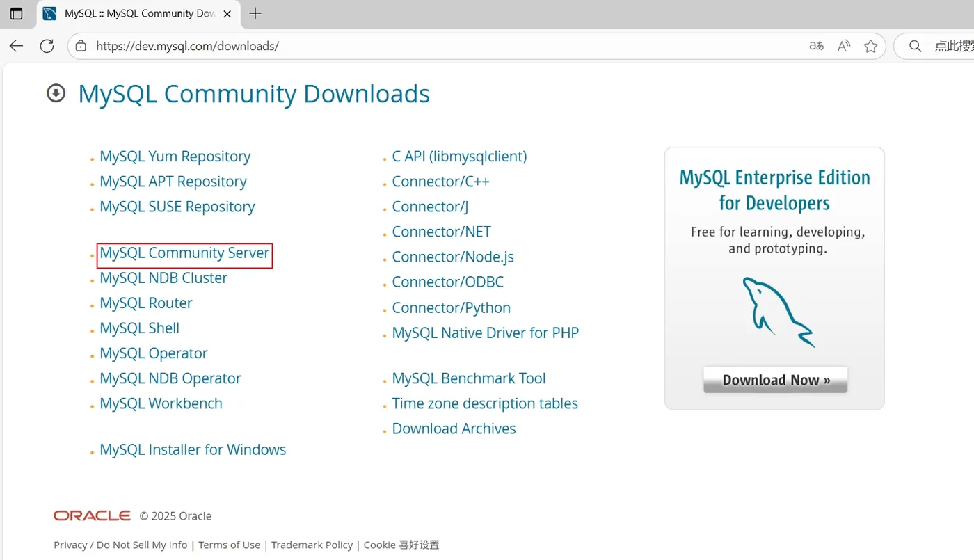Click the site info lock icon
The height and width of the screenshot is (560, 974).
[x=81, y=46]
